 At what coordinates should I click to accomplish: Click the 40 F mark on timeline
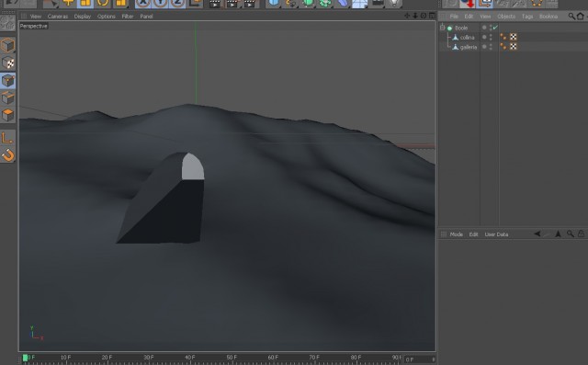pos(190,358)
